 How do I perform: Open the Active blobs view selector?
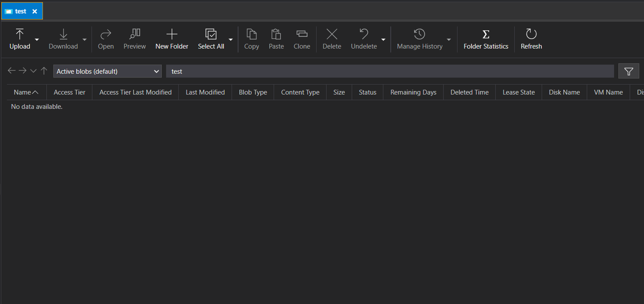pyautogui.click(x=107, y=71)
